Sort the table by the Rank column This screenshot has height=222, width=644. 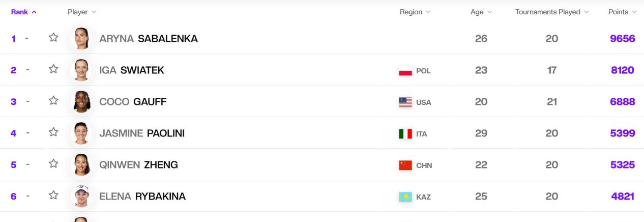[x=23, y=12]
